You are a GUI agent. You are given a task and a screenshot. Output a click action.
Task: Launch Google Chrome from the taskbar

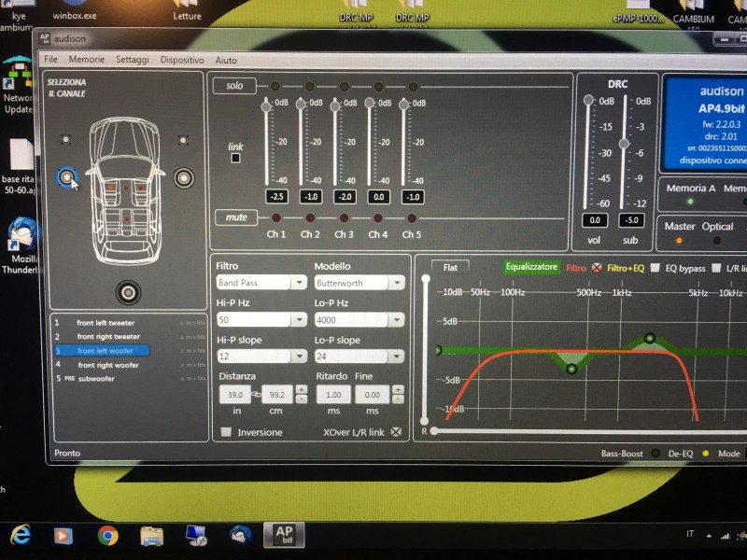[x=107, y=536]
